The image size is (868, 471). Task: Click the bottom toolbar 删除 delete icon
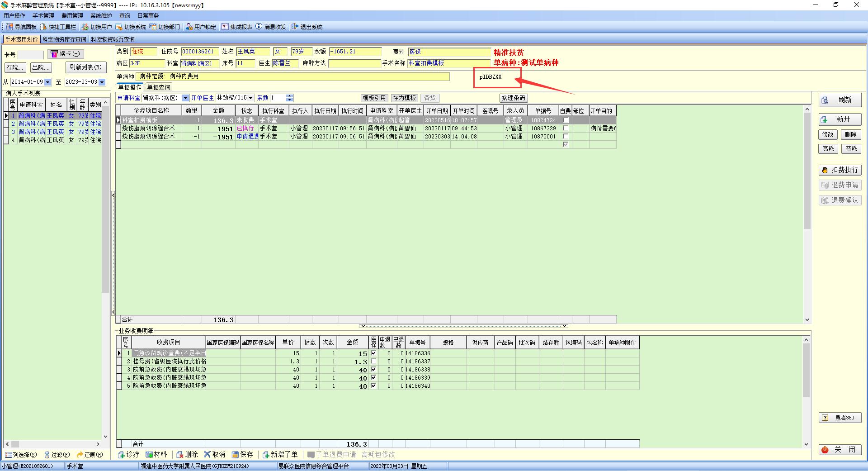(x=180, y=455)
